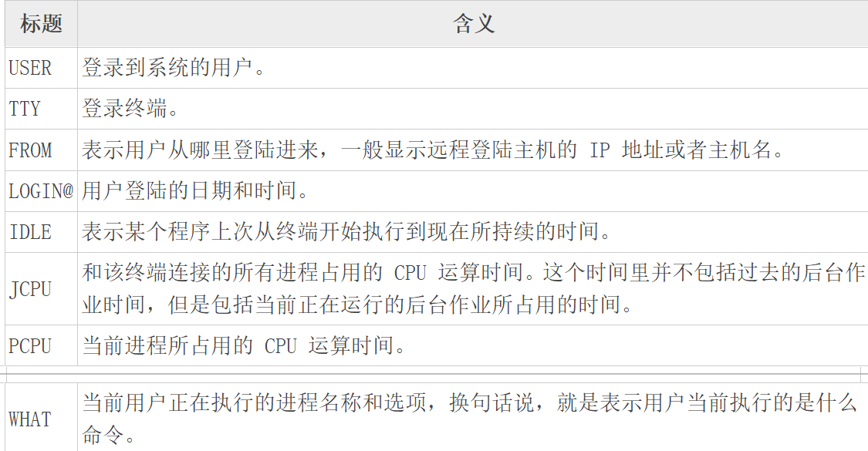Viewport: 868px width, 451px height.
Task: Click the description 登录终端。
Action: (131, 109)
